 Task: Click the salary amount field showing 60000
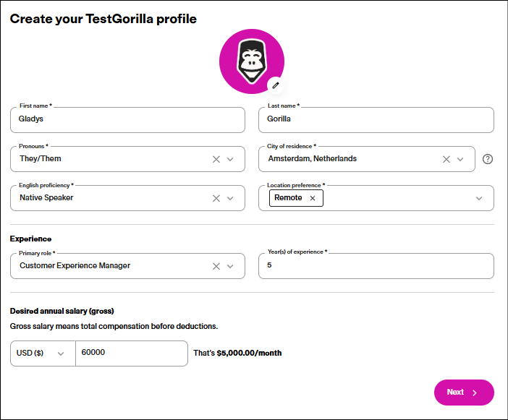(132, 353)
